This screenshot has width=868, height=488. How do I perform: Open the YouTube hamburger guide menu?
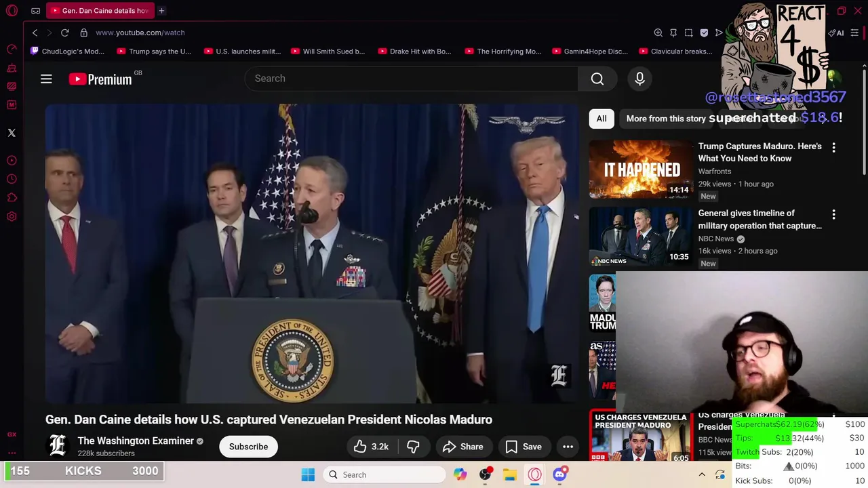(x=46, y=79)
